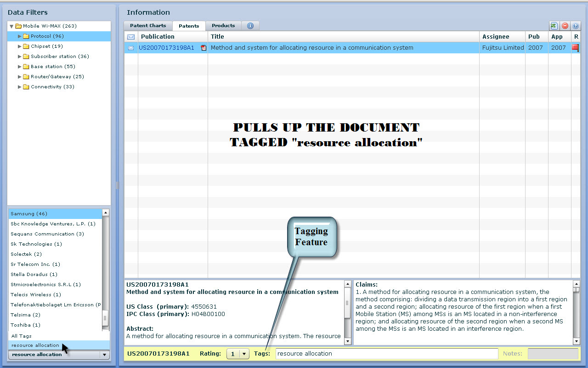Click the red flag in R column
588x368 pixels.
575,48
